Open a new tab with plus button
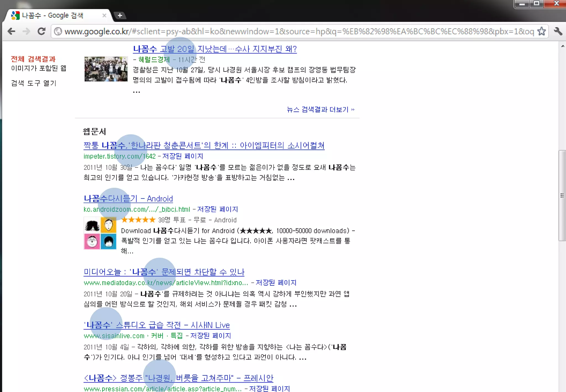566x392 pixels. click(x=120, y=15)
